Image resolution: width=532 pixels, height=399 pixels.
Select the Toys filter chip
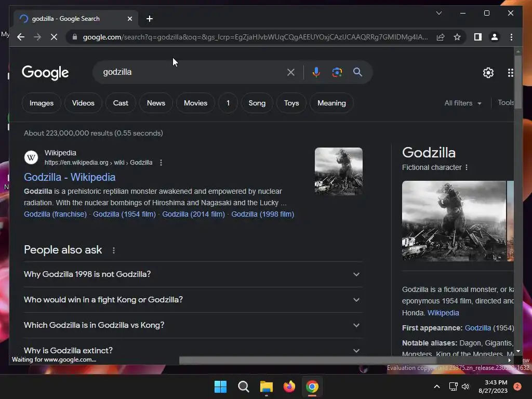tap(291, 103)
